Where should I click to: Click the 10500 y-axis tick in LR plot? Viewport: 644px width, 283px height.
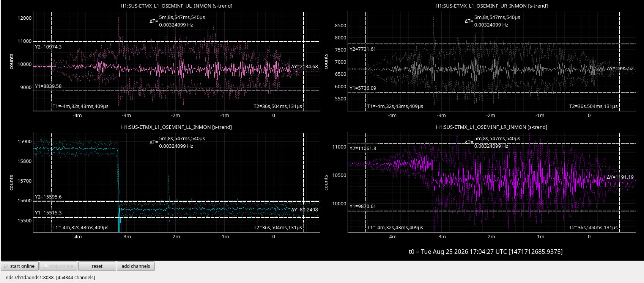[339, 175]
